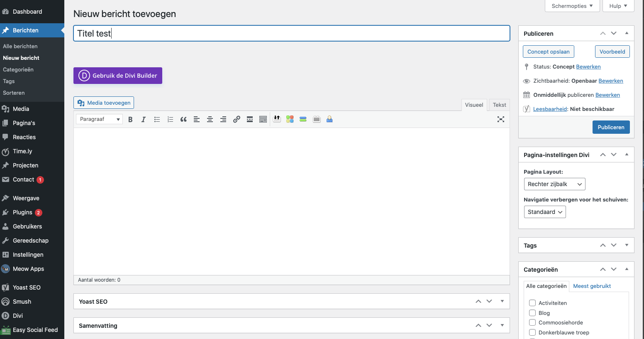The height and width of the screenshot is (339, 644).
Task: Insert the Read More tag
Action: tap(250, 119)
